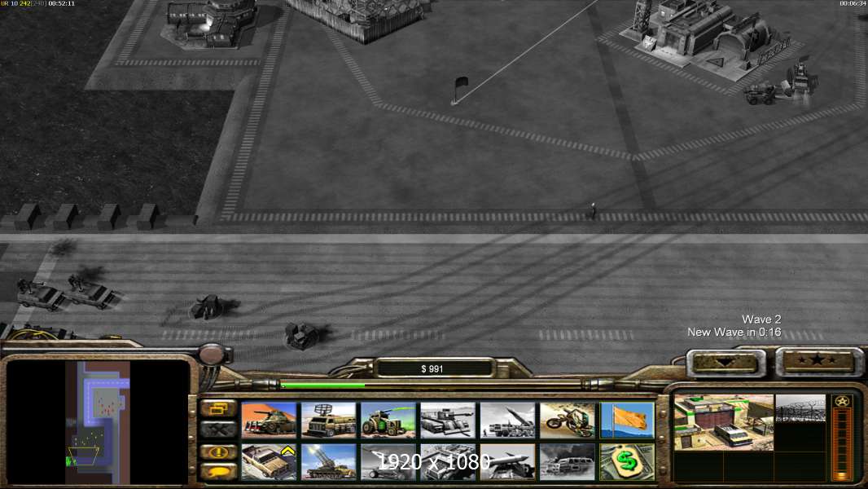Place beacon with exclamation mark button
This screenshot has width=868, height=489.
pyautogui.click(x=219, y=452)
